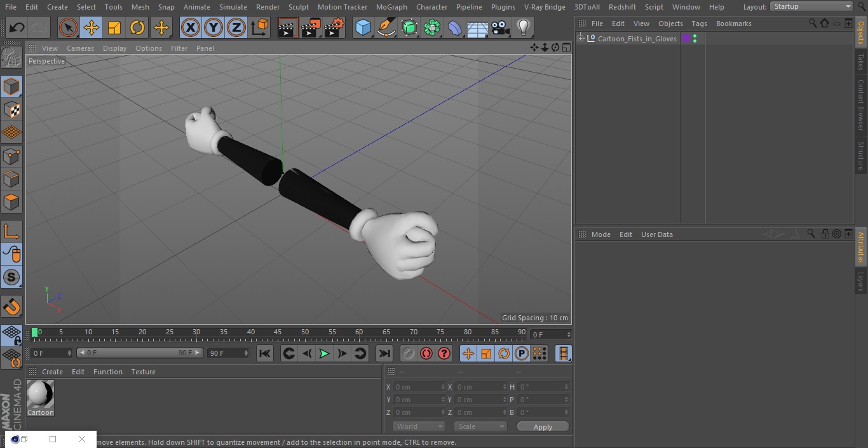The height and width of the screenshot is (448, 868).
Task: Click frame 45 on the timeline
Action: coord(278,333)
